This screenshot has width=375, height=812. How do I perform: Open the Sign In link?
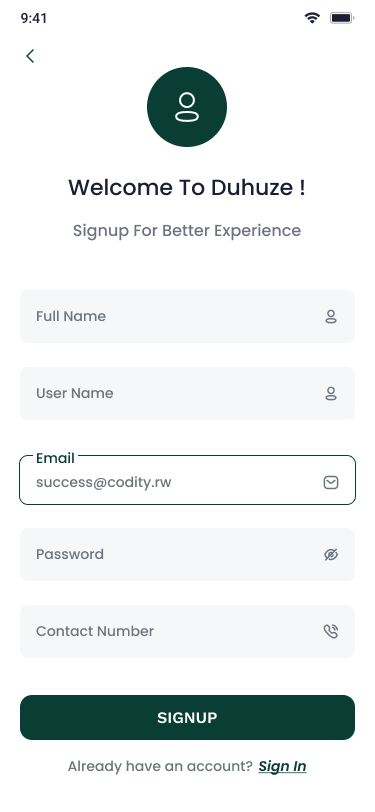tap(282, 766)
